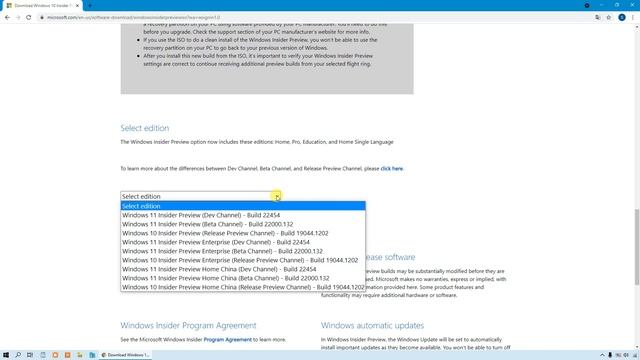The height and width of the screenshot is (360, 640).
Task: Click the Chrome taskbar button Download Windows 1...
Action: point(125,355)
